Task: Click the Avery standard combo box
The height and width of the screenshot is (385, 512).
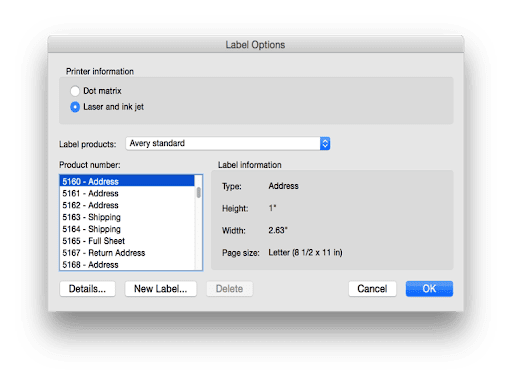Action: 228,144
